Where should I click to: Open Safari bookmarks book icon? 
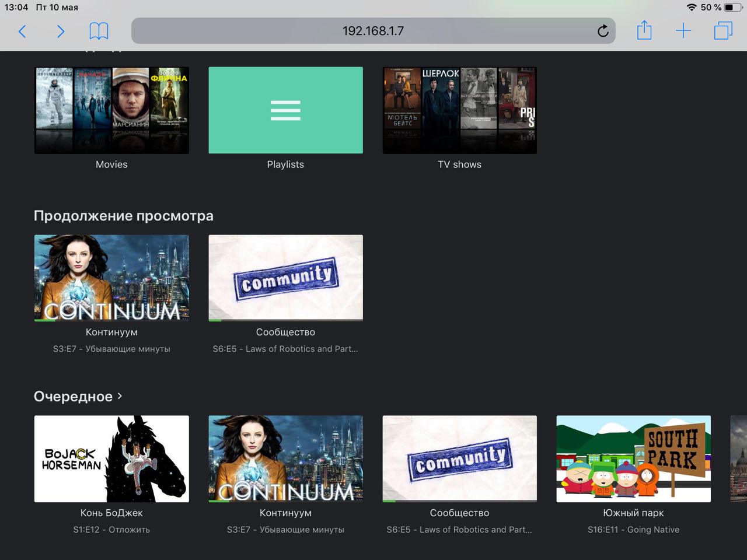point(99,31)
